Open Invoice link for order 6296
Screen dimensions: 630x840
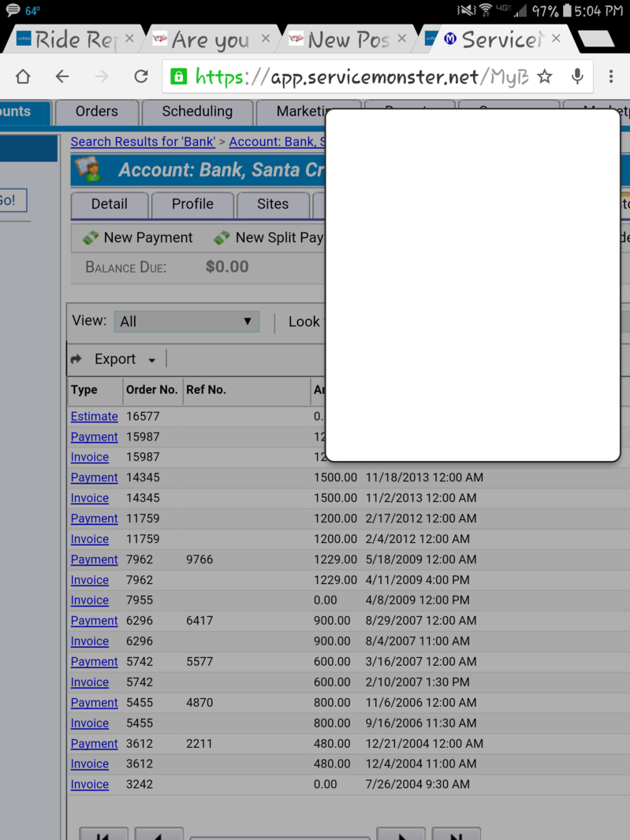(90, 641)
